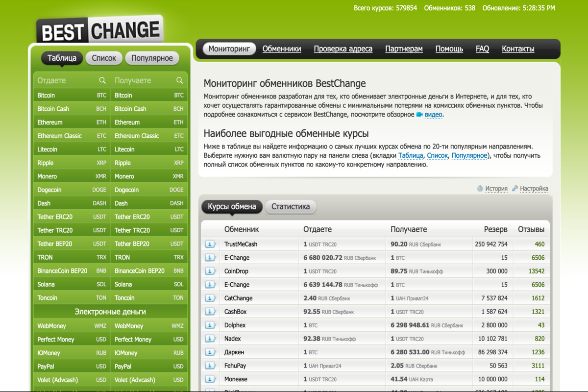Open the FAQ page
The image size is (588, 392).
[482, 49]
